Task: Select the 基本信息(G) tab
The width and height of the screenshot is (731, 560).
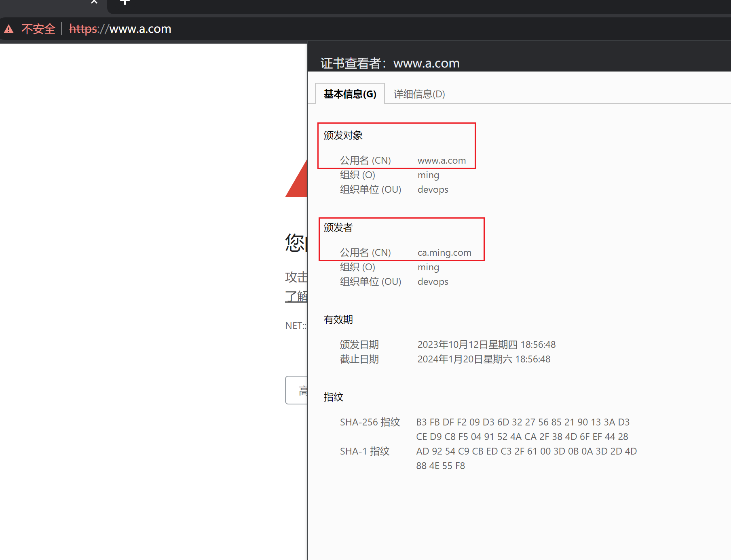Action: click(x=350, y=94)
